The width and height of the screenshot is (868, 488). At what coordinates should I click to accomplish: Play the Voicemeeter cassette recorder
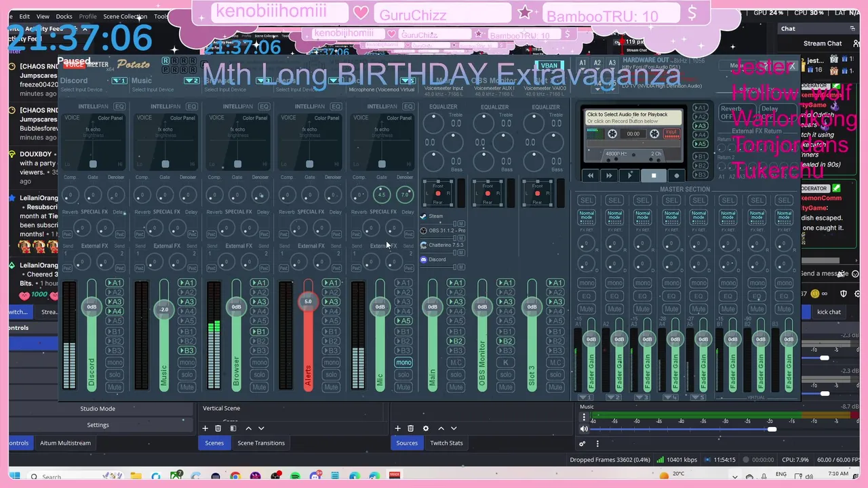pos(631,176)
